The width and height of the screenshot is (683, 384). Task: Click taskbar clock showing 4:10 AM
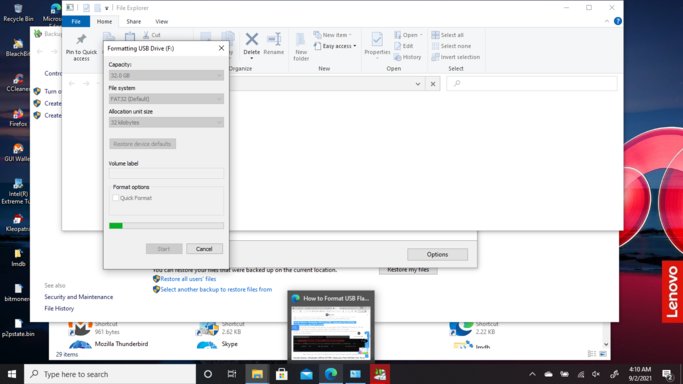point(639,374)
